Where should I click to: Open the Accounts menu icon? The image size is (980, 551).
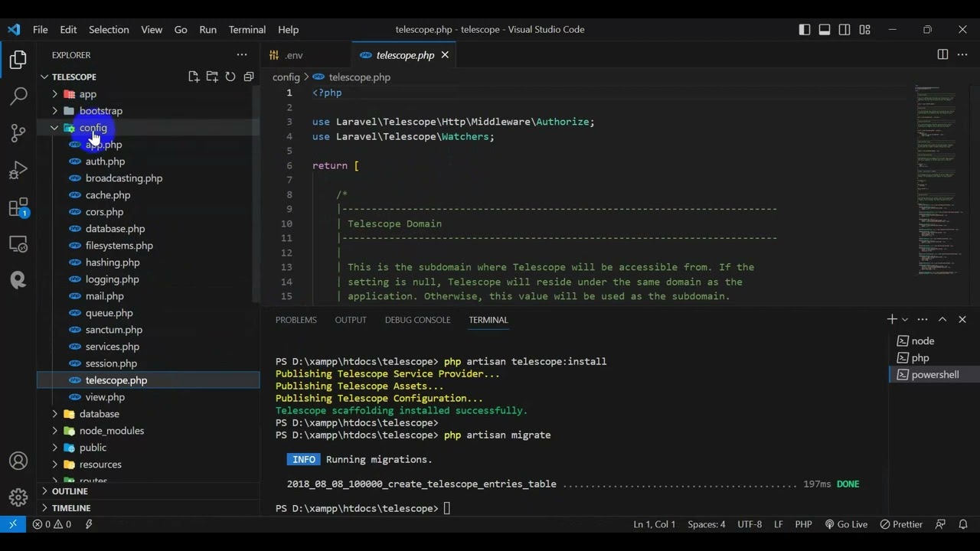[18, 461]
